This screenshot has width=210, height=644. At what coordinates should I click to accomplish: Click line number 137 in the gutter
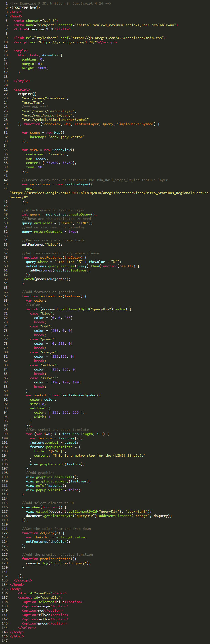pos(5,597)
